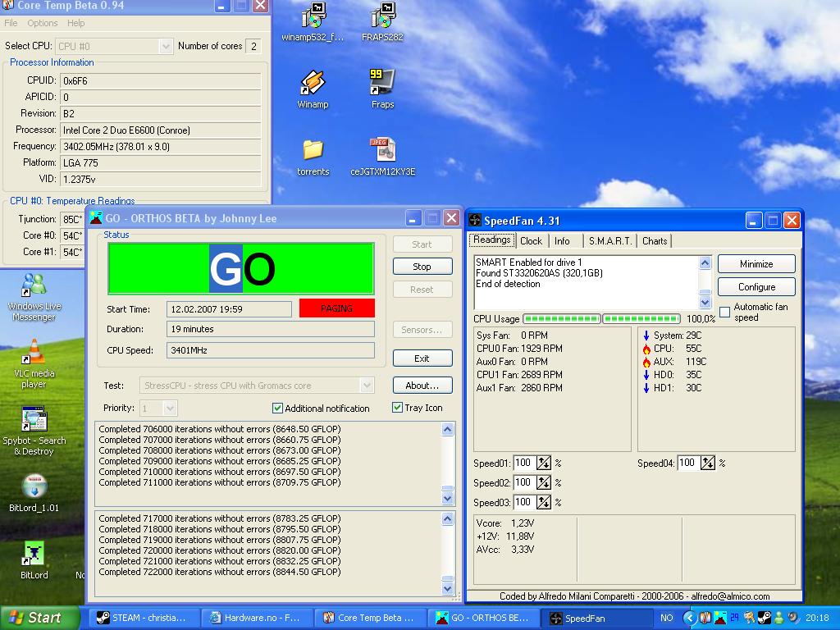Open BitLord_1.01 installer icon
The image size is (840, 630).
click(x=34, y=493)
